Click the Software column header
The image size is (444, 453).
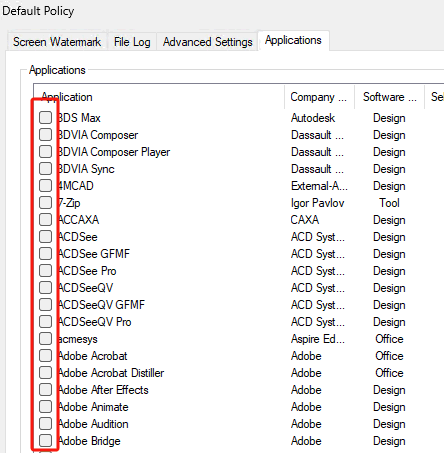pyautogui.click(x=389, y=97)
